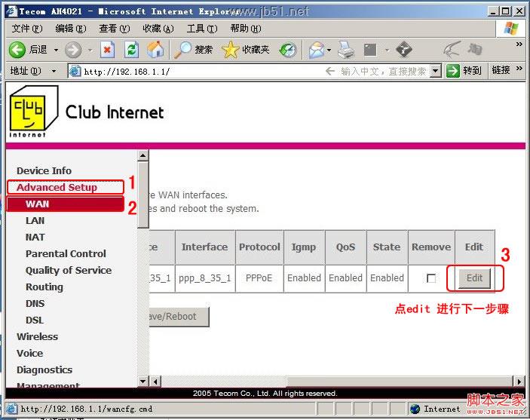Open Parental Control settings
Viewport: 530px width, 420px height.
66,253
